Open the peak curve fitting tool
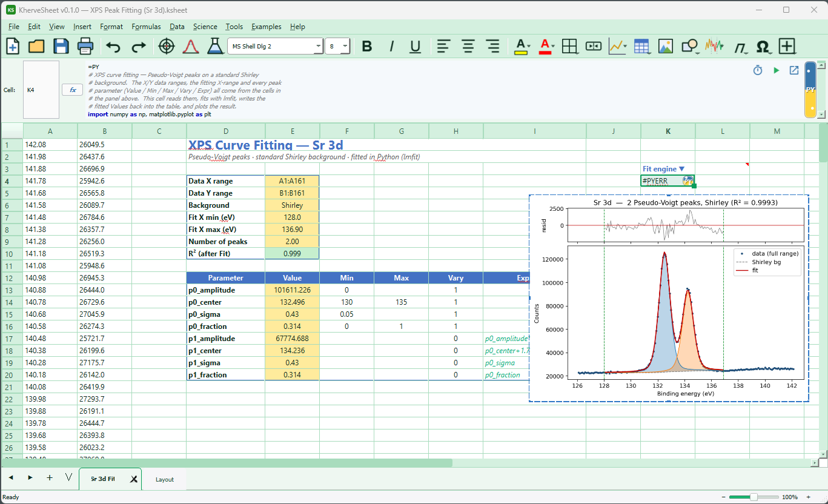Screen dimensions: 828x504 [x=191, y=46]
